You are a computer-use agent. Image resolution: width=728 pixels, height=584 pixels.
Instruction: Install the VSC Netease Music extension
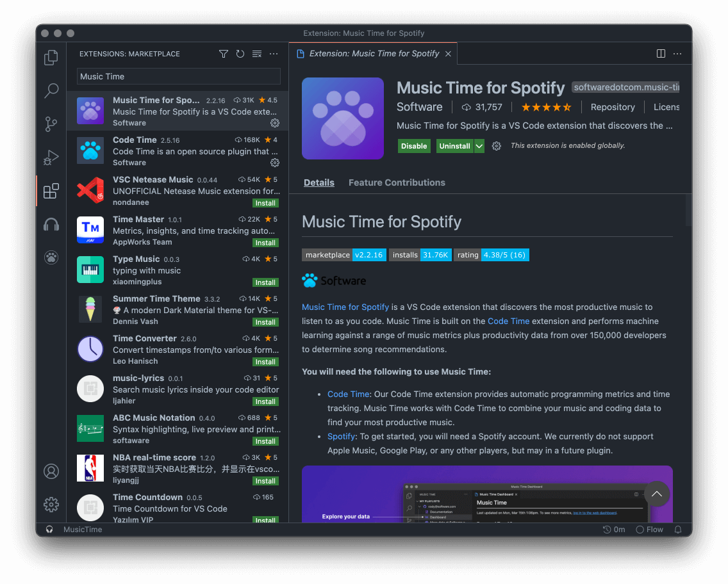tap(265, 203)
